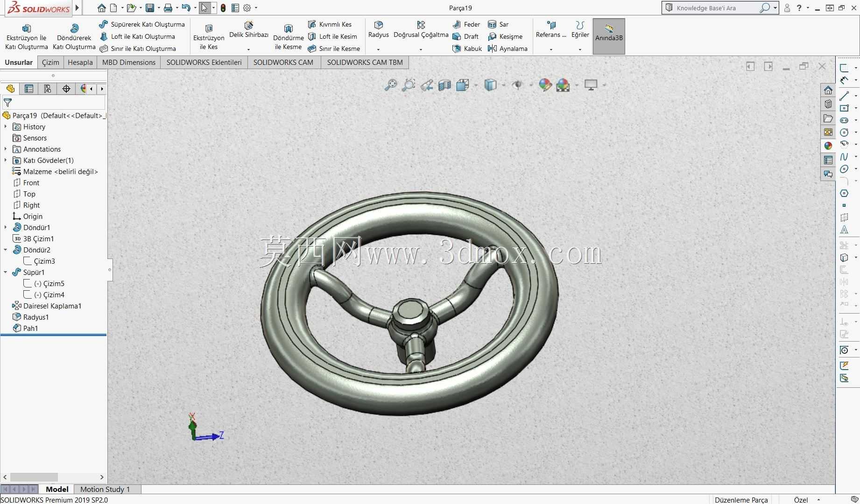
Task: Switch to the Unsurlar tab
Action: 19,62
